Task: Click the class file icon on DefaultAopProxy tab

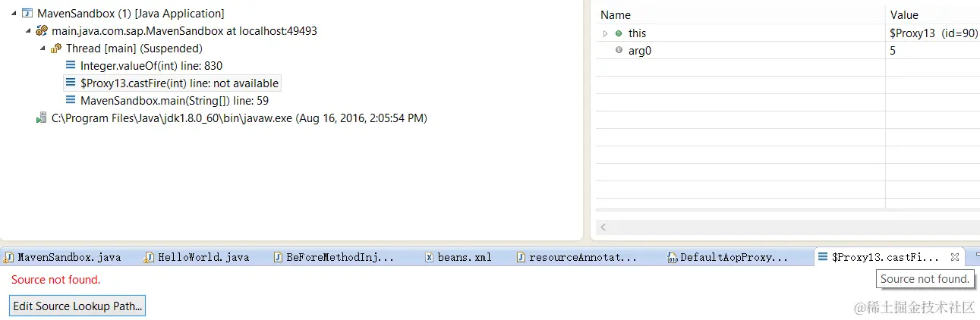Action: 673,258
